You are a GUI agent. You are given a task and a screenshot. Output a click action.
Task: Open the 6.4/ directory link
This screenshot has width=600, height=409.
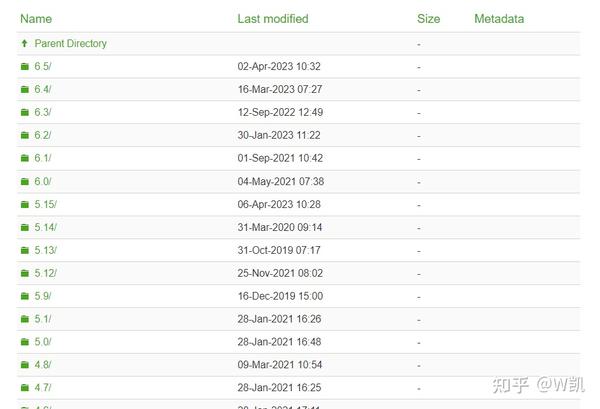pyautogui.click(x=43, y=90)
